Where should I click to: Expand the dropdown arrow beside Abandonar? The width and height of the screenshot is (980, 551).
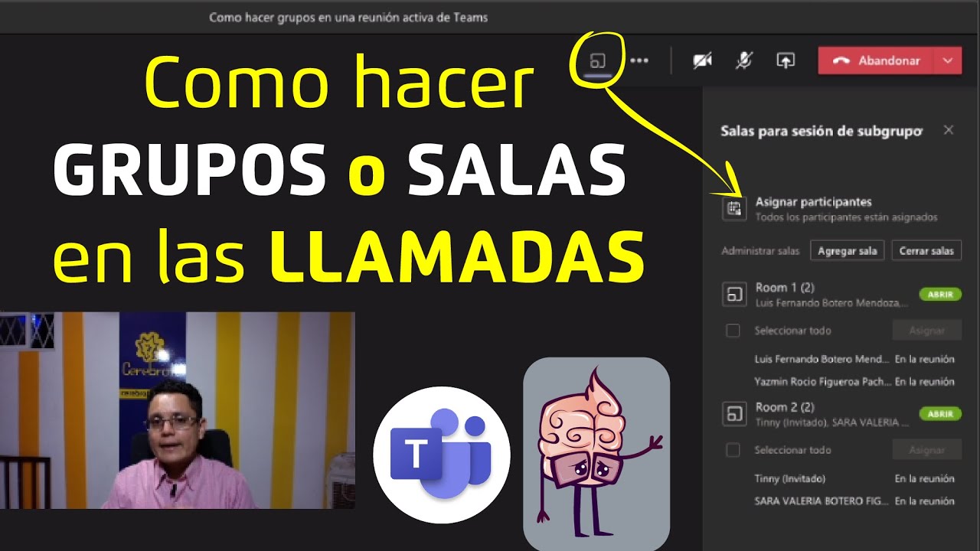pyautogui.click(x=947, y=60)
